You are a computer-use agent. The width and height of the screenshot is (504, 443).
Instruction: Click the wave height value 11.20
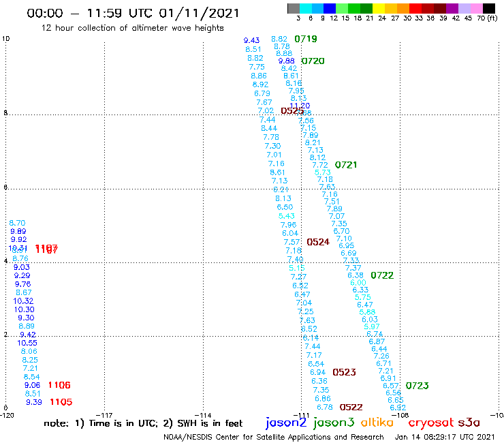coord(300,106)
